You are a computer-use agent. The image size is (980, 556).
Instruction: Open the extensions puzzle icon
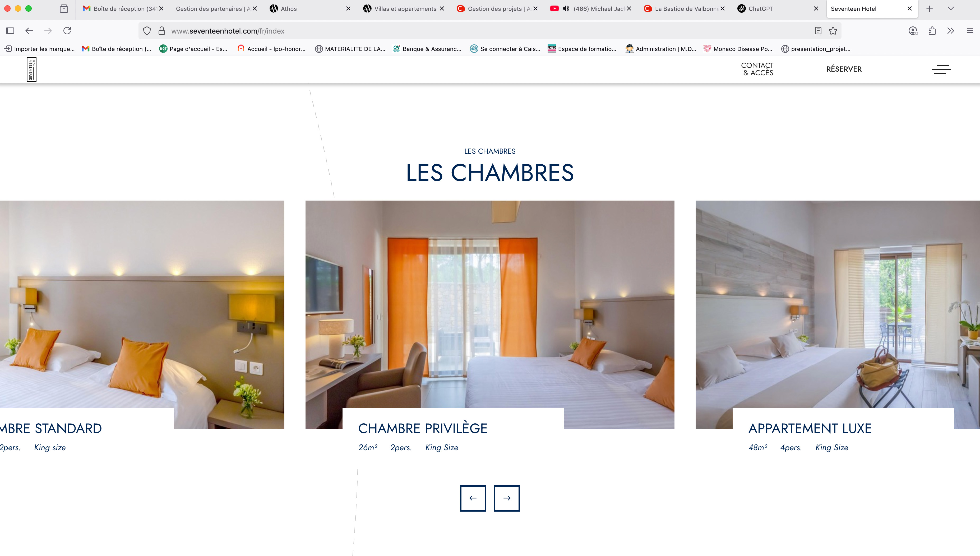click(x=932, y=31)
